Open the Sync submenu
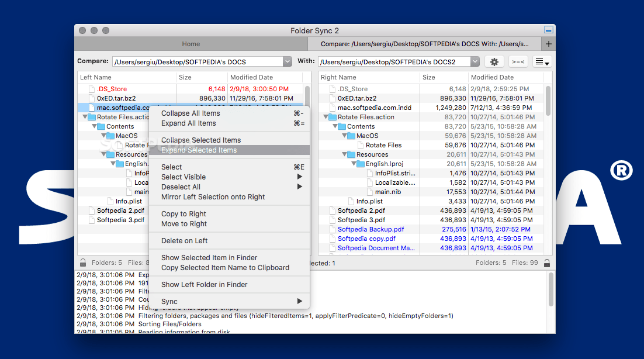Viewport: 644px width, 359px height. (x=229, y=302)
